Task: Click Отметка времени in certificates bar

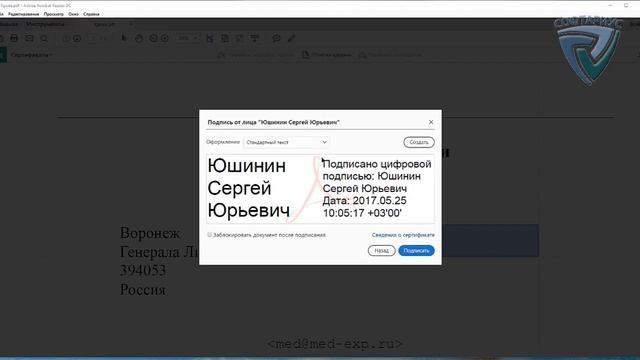Action: tap(327, 55)
